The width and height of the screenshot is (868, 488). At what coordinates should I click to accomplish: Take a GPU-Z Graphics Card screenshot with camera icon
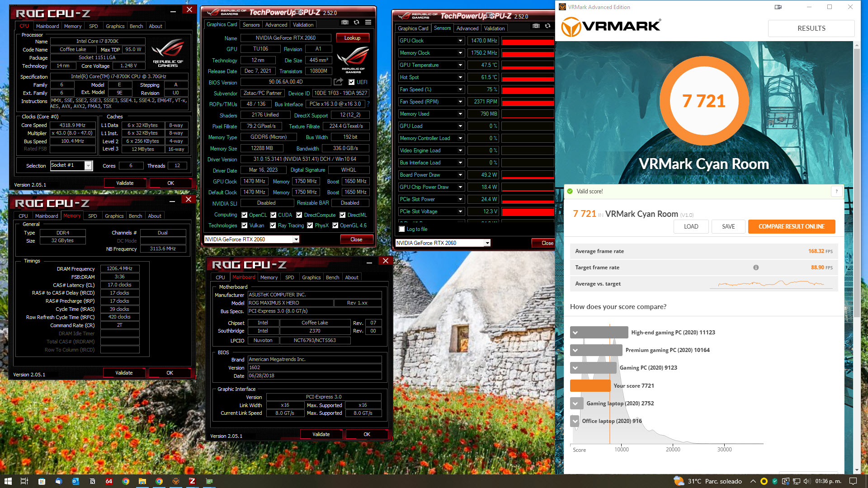345,22
